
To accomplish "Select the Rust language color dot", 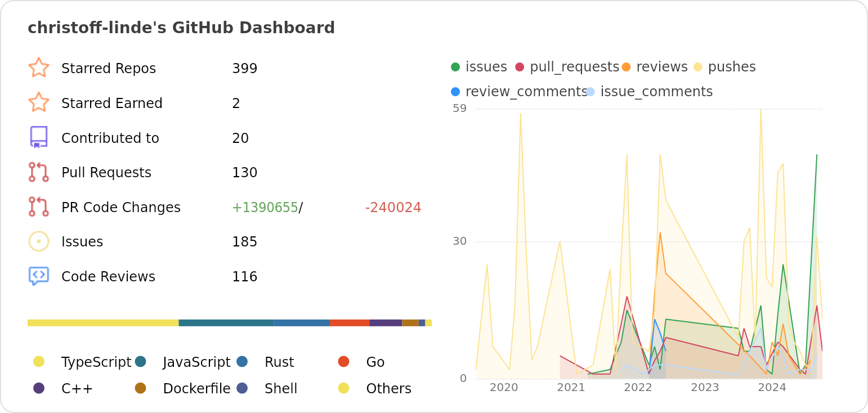I will (x=242, y=362).
